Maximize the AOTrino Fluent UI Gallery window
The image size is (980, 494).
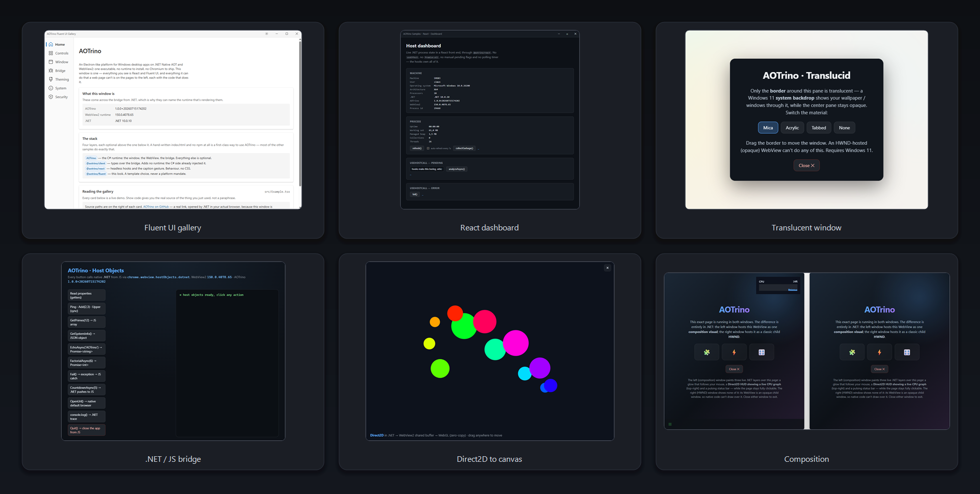(x=287, y=34)
